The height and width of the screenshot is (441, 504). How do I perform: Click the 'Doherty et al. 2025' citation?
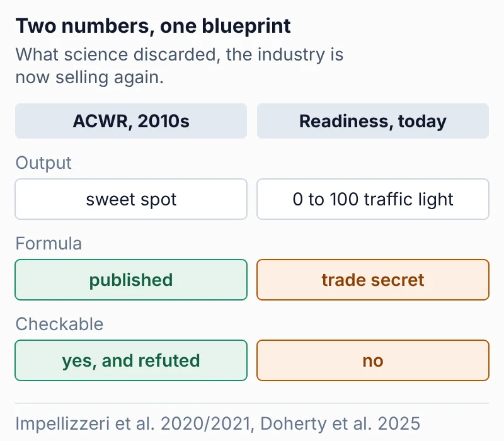[x=340, y=423]
